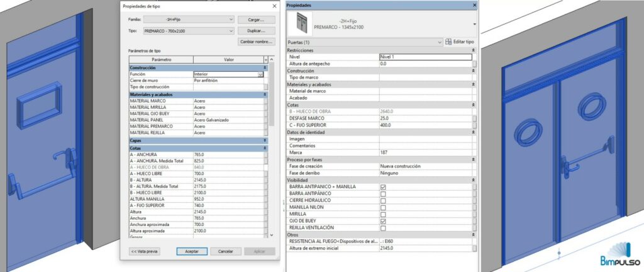Screen dimensions: 644x272
Task: Close the Propiedades panel
Action: [x=474, y=5]
